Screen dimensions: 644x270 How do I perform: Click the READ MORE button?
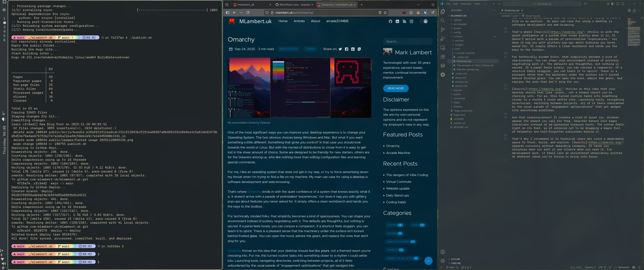click(x=396, y=88)
